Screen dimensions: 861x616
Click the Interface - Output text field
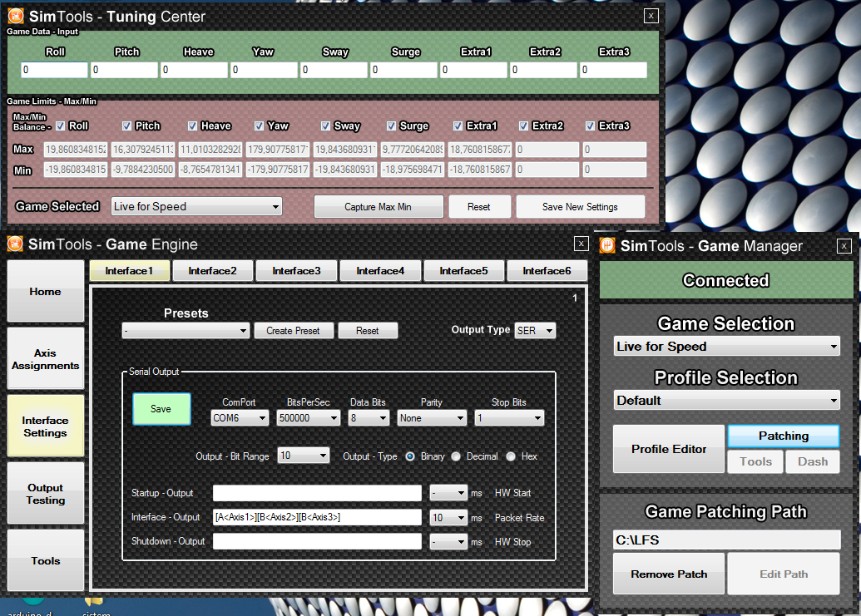click(317, 517)
